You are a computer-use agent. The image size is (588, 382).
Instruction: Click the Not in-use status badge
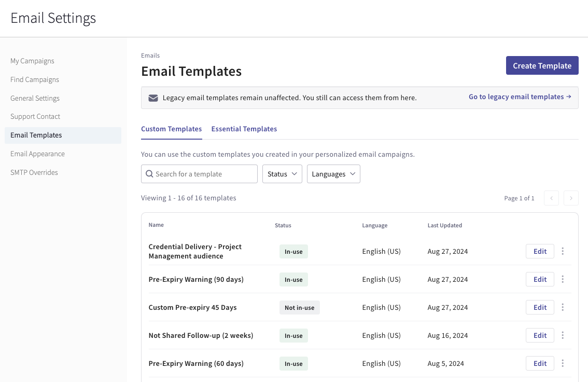(x=300, y=308)
